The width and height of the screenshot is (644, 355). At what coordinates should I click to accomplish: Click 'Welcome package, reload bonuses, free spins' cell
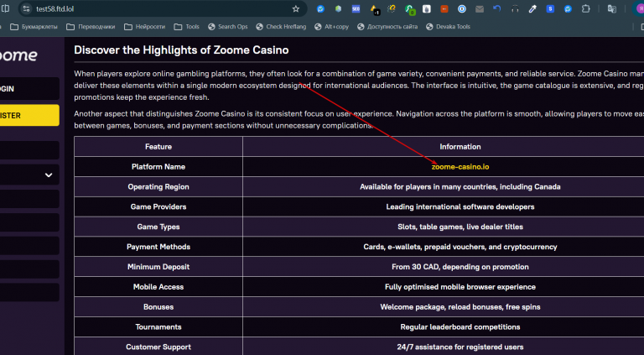click(444, 307)
